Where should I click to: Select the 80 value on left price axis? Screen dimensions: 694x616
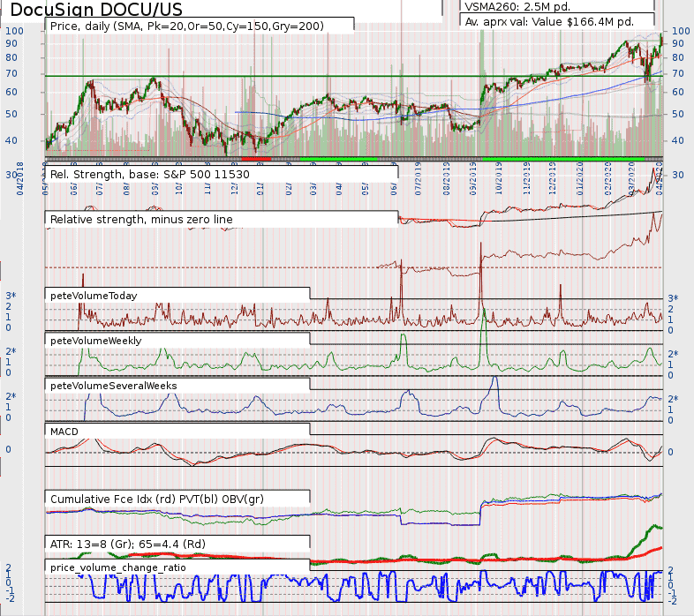[11, 57]
